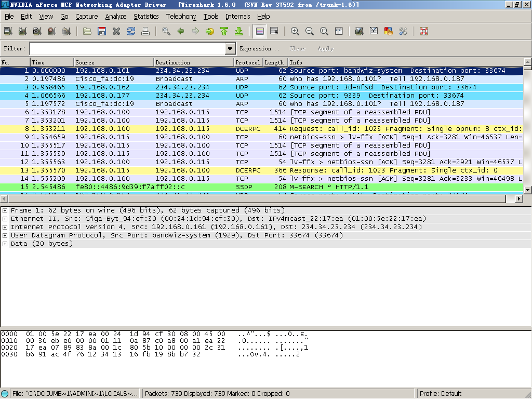The height and width of the screenshot is (399, 532).
Task: Zoom in on packet text
Action: [295, 32]
